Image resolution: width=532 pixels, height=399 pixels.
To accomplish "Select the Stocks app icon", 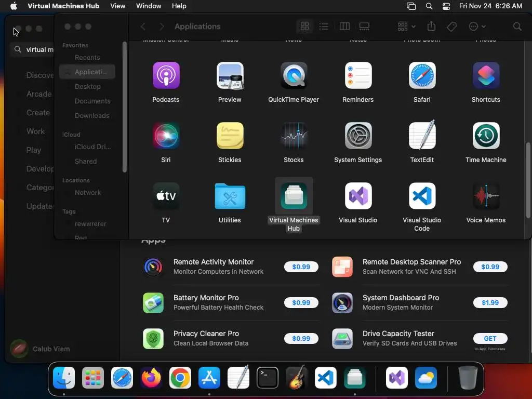I will click(x=294, y=136).
